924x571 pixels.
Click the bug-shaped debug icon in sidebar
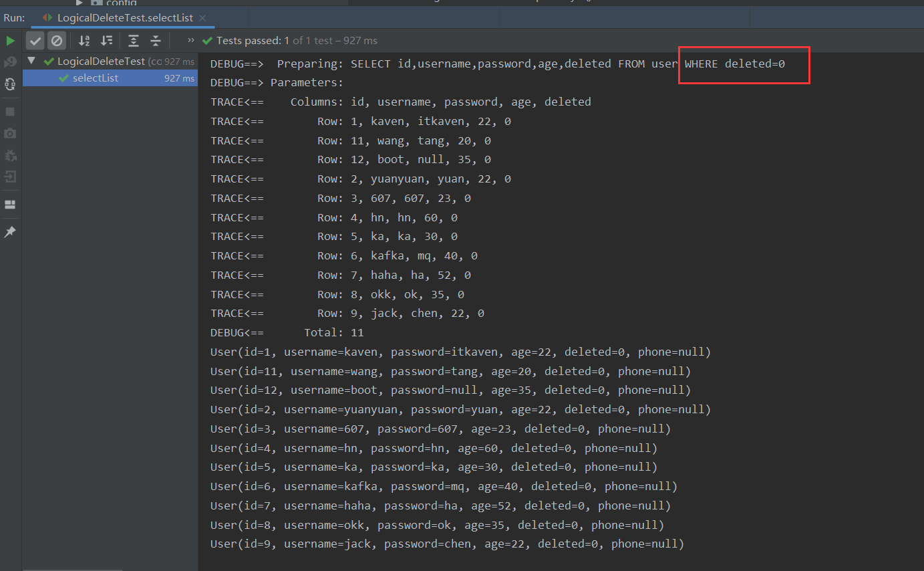(x=10, y=155)
